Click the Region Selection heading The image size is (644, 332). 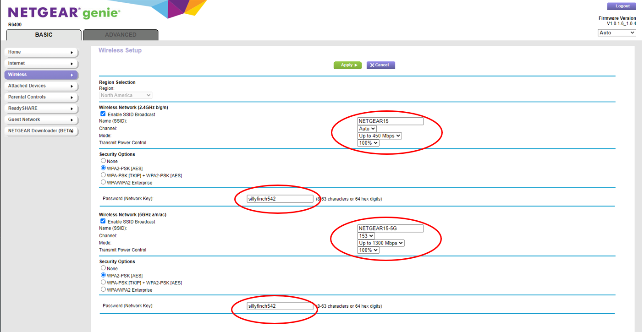(117, 82)
